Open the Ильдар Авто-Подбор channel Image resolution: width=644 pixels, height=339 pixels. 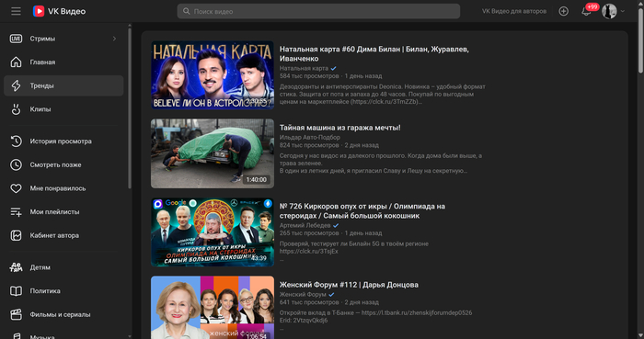click(310, 137)
